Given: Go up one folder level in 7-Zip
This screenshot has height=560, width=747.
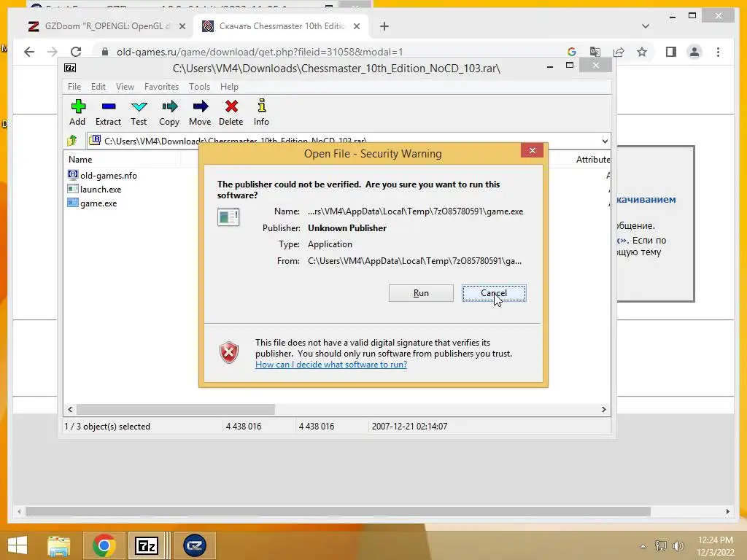Looking at the screenshot, I should 72,141.
